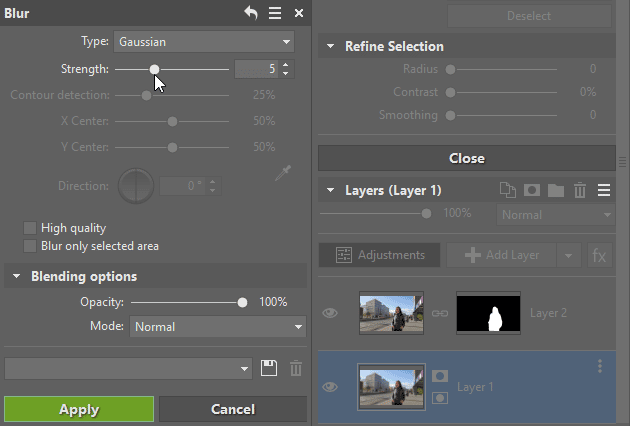The height and width of the screenshot is (426, 630).
Task: Hide Layer 2 with its eye icon
Action: (330, 313)
